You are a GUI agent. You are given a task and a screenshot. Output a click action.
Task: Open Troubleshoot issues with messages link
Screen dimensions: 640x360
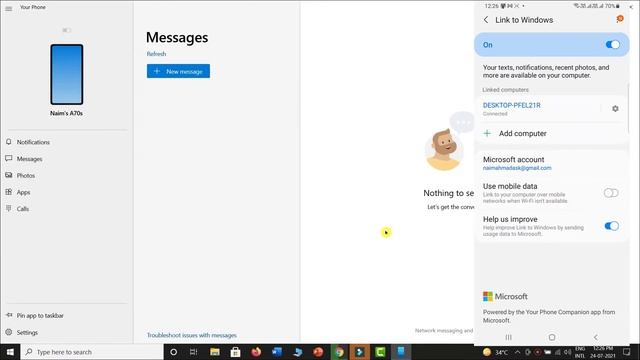click(x=192, y=335)
